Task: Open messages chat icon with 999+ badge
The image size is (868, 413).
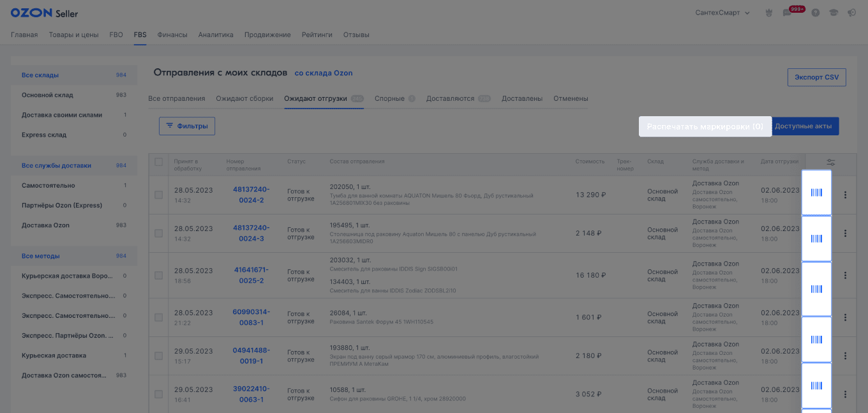Action: tap(787, 13)
